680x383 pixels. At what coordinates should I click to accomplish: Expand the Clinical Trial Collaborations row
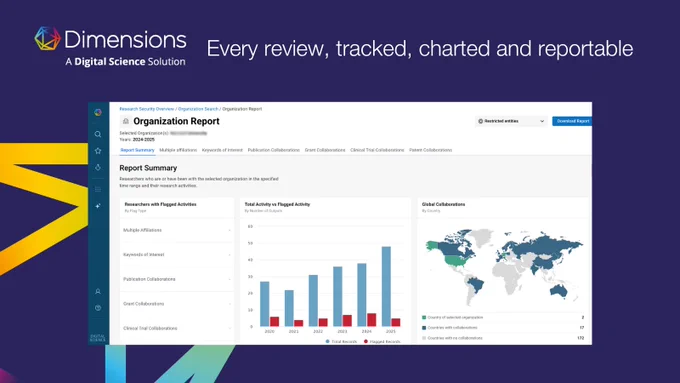177,328
